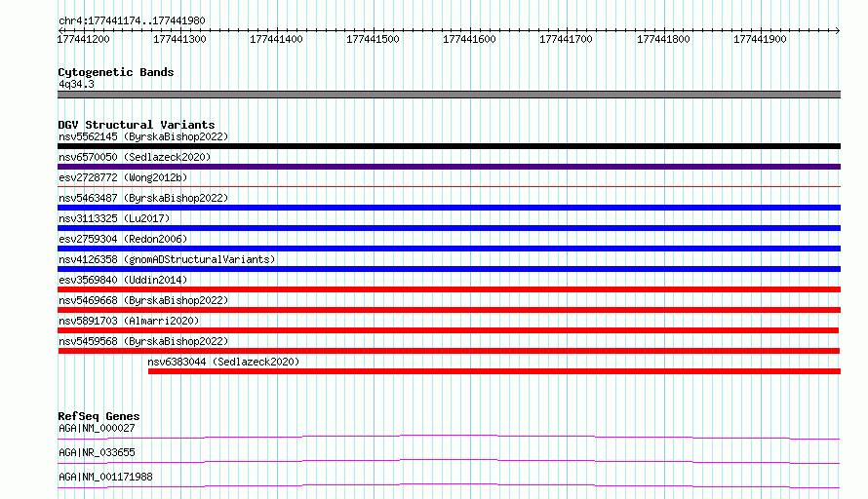Click the black nsv5562145 variant bar

[x=449, y=146]
